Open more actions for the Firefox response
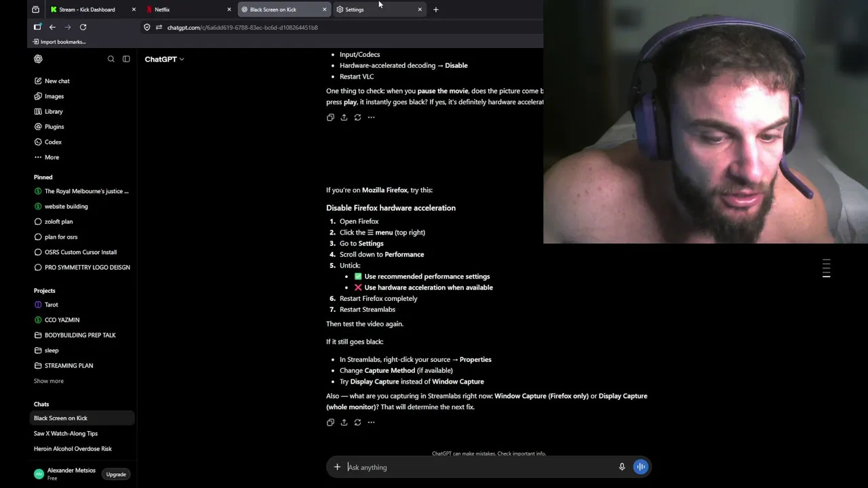 click(371, 422)
